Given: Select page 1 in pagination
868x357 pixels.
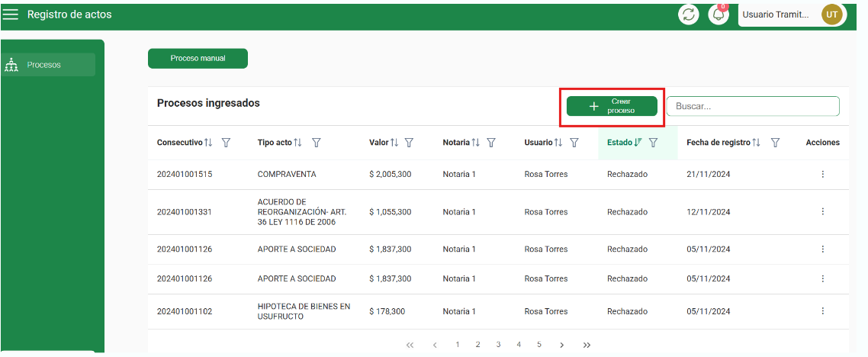Looking at the screenshot, I should pos(458,344).
